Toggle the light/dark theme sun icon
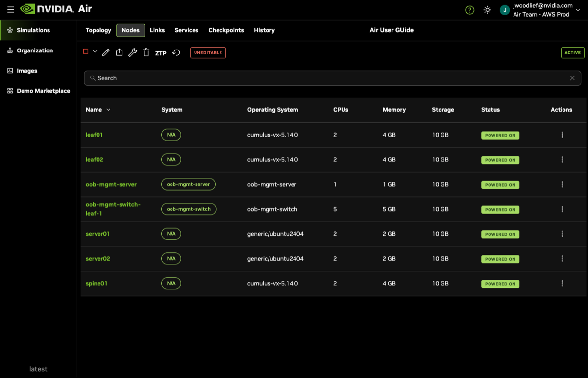 coord(487,10)
